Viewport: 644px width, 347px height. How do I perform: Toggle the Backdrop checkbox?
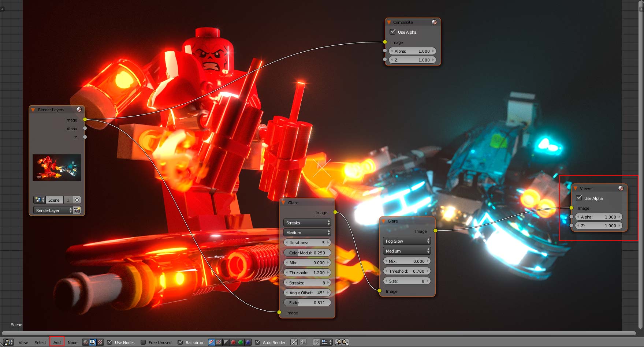[x=180, y=342]
